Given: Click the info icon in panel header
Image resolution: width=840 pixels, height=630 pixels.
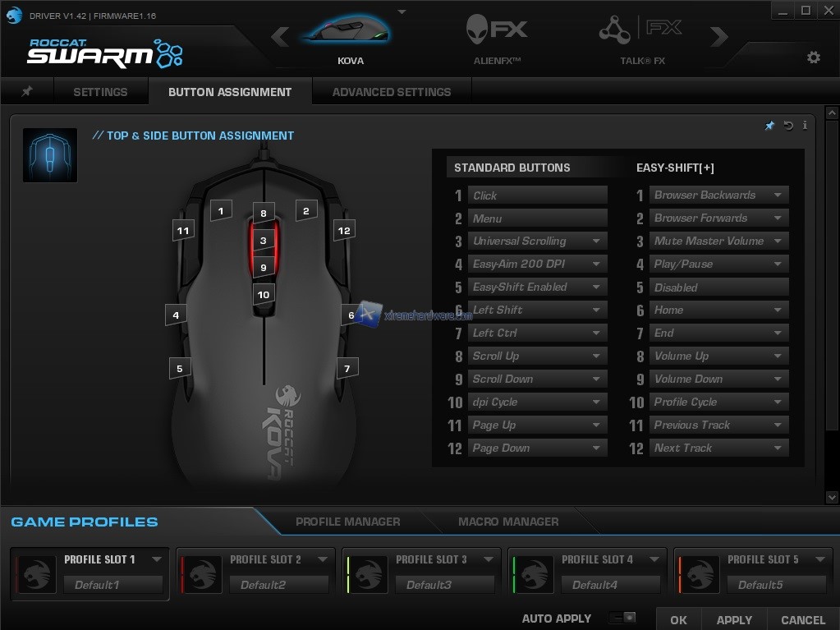Looking at the screenshot, I should tap(805, 126).
